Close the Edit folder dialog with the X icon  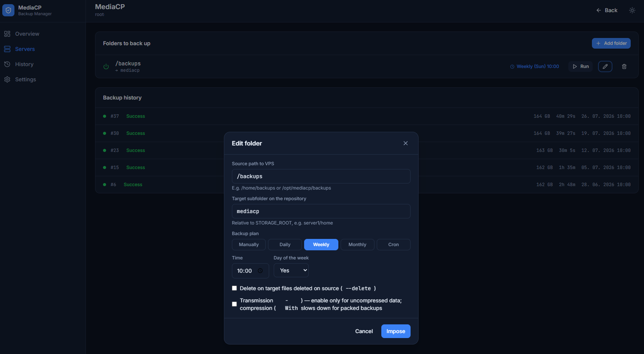click(406, 143)
